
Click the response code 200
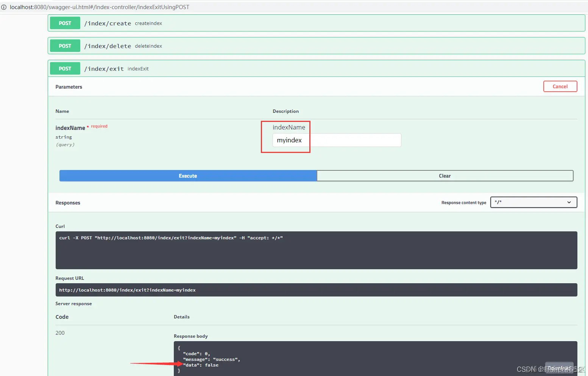coord(60,333)
